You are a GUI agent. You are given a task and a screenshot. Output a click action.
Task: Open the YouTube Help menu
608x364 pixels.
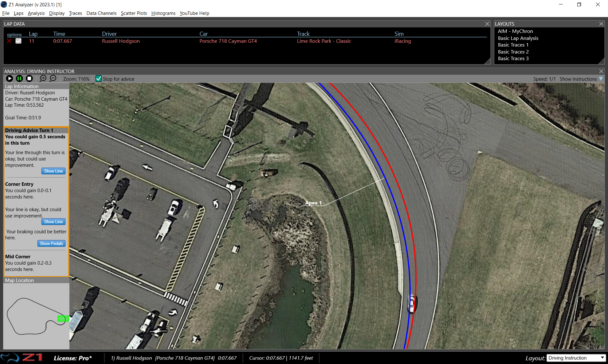coord(194,13)
